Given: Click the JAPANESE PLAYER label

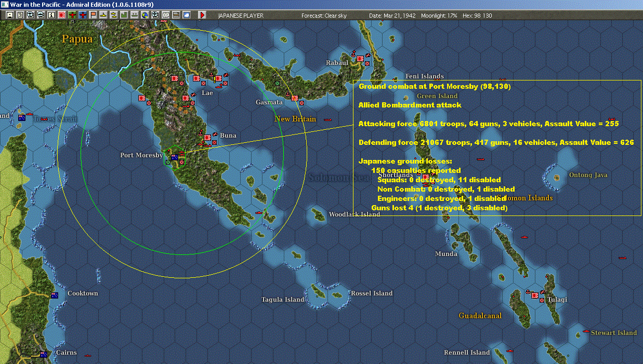Looking at the screenshot, I should (241, 16).
